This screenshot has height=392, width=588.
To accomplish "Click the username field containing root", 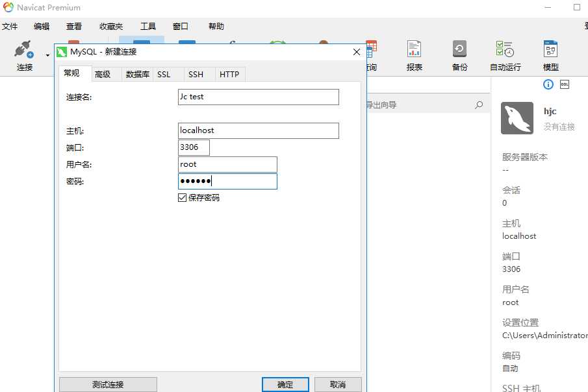I will tap(227, 164).
